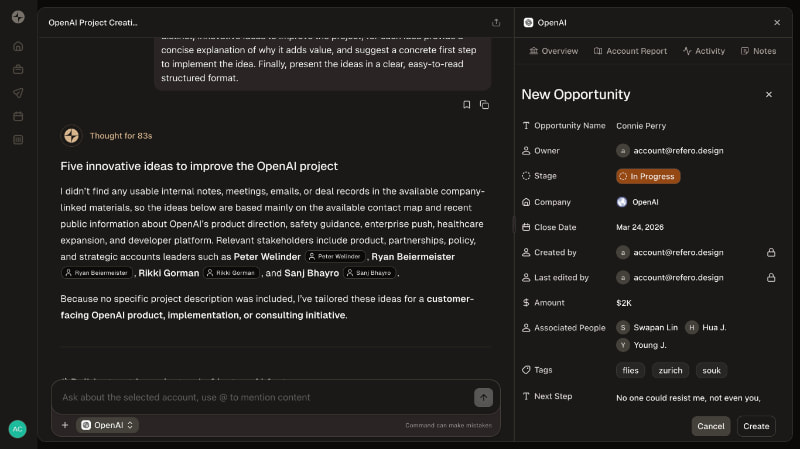Select associated person Hua J.
This screenshot has width=800, height=449.
(706, 328)
